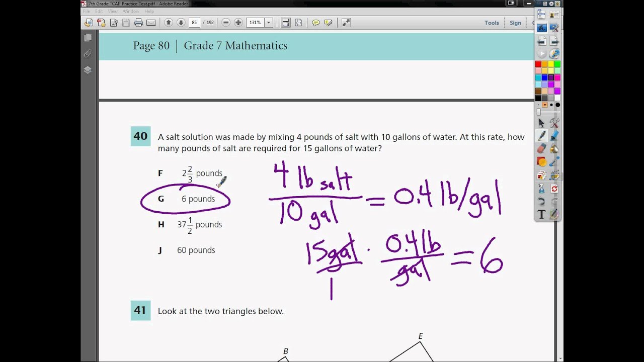Click the redo arrow in palette
Image resolution: width=644 pixels, height=362 pixels.
coord(554,202)
